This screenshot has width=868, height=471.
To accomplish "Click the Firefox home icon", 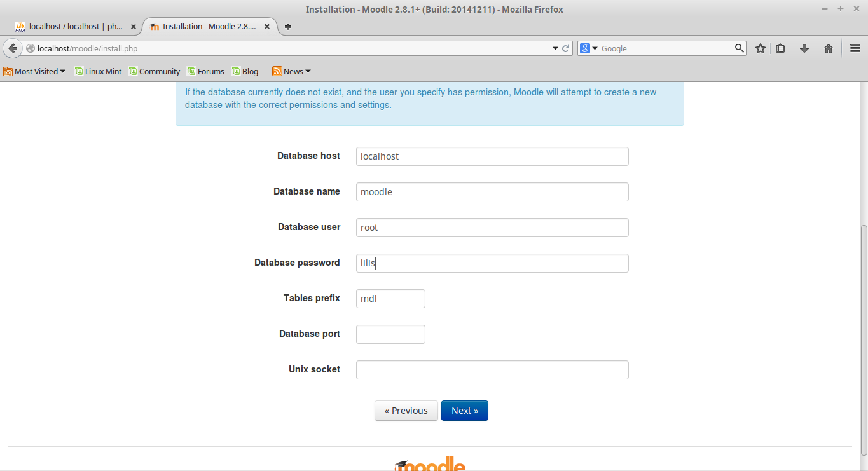I will click(828, 48).
